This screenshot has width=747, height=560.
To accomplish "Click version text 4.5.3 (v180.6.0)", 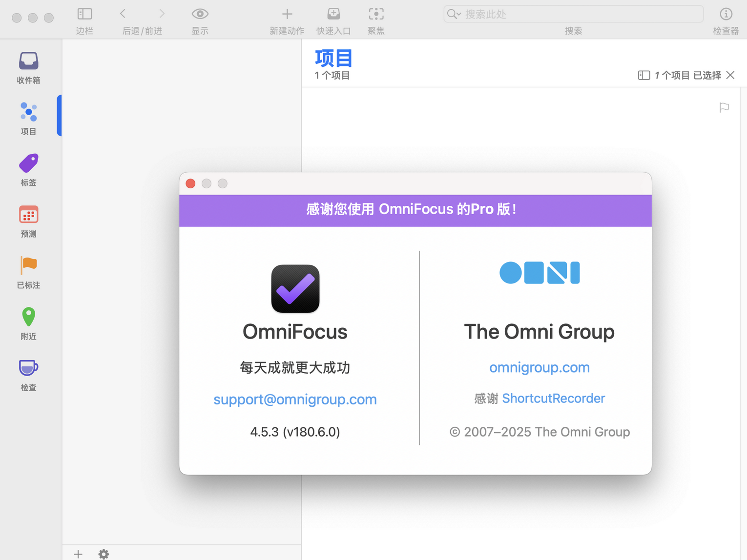I will 295,432.
